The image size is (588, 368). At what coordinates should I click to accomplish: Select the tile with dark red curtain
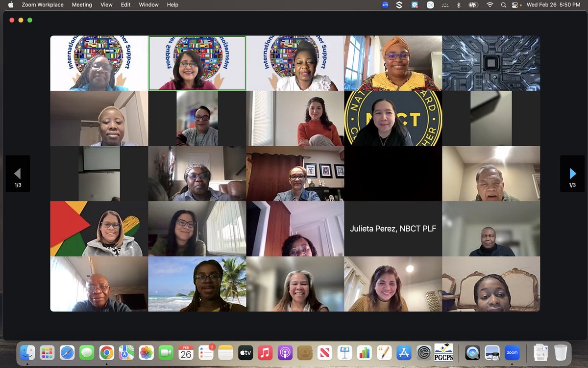pyautogui.click(x=295, y=174)
